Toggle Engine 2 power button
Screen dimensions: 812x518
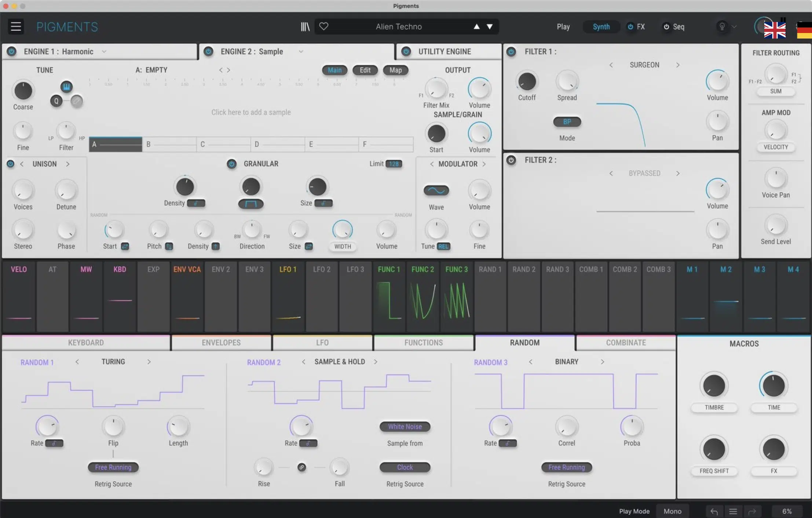(x=208, y=51)
